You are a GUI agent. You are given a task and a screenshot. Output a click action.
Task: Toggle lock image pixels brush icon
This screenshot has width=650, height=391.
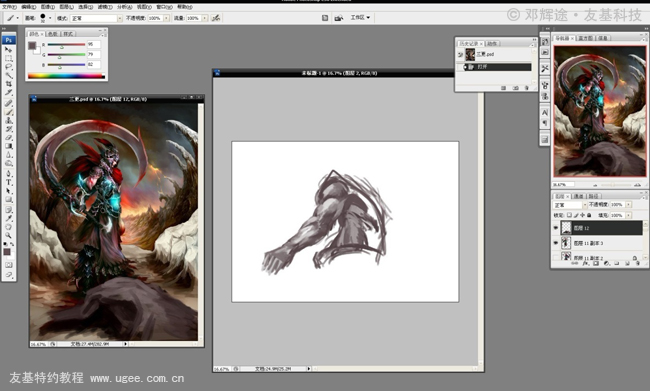[x=576, y=215]
